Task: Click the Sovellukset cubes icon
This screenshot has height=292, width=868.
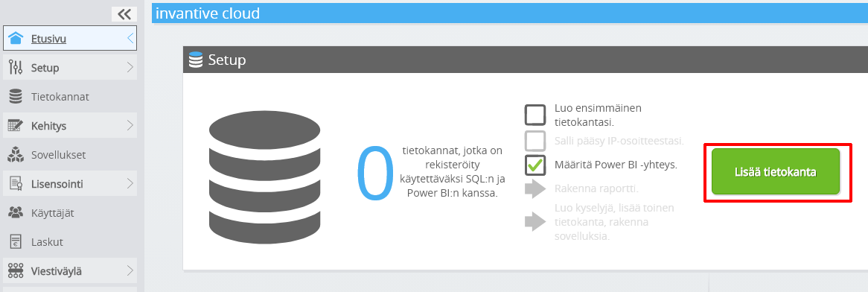Action: click(x=16, y=155)
